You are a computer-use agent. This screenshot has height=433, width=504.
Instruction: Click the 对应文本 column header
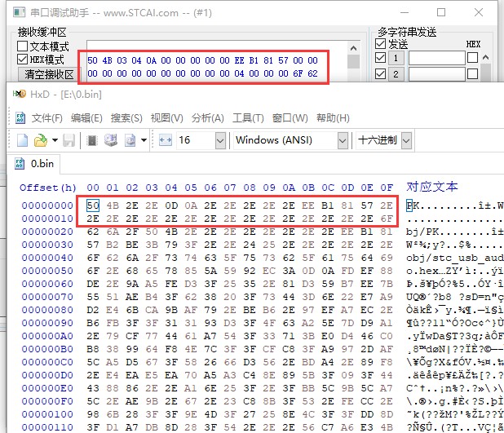432,187
